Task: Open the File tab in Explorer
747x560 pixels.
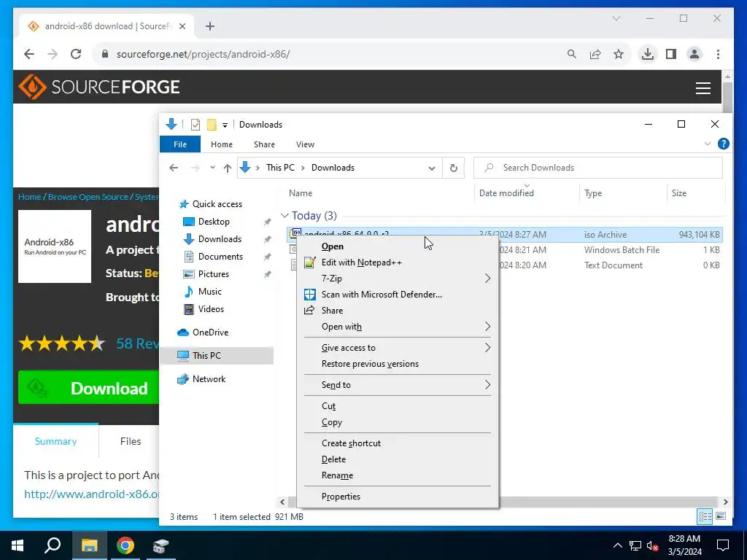Action: click(180, 144)
